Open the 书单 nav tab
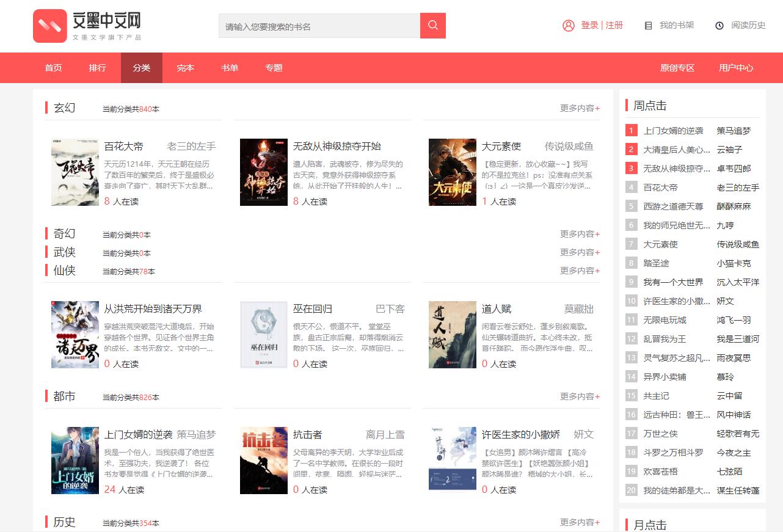 [x=230, y=68]
